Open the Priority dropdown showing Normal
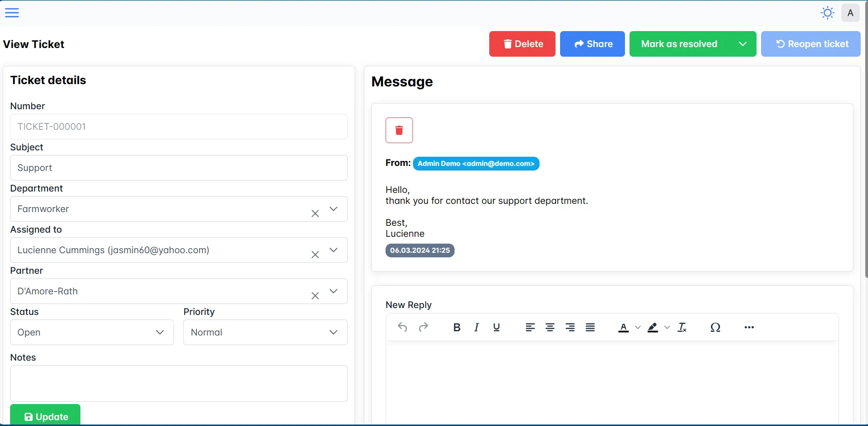The width and height of the screenshot is (868, 426). point(265,332)
